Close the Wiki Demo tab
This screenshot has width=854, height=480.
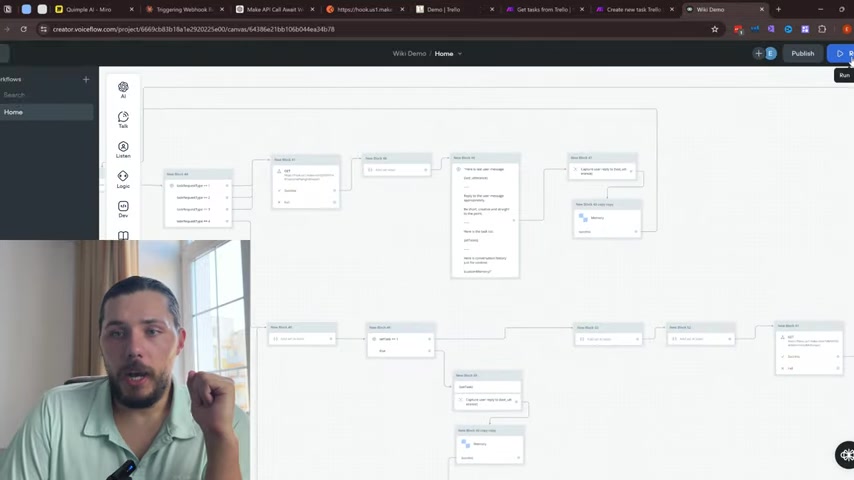[x=761, y=9]
